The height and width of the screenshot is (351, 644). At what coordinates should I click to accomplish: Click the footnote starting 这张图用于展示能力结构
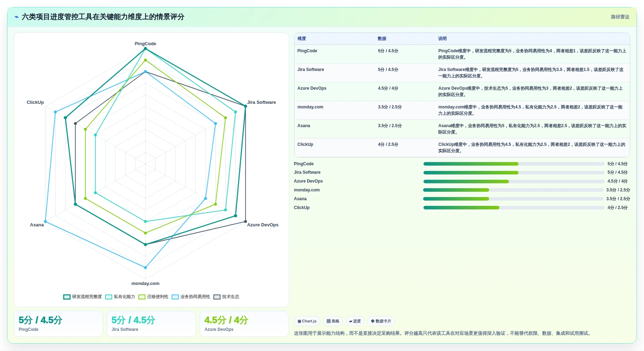[x=443, y=333]
